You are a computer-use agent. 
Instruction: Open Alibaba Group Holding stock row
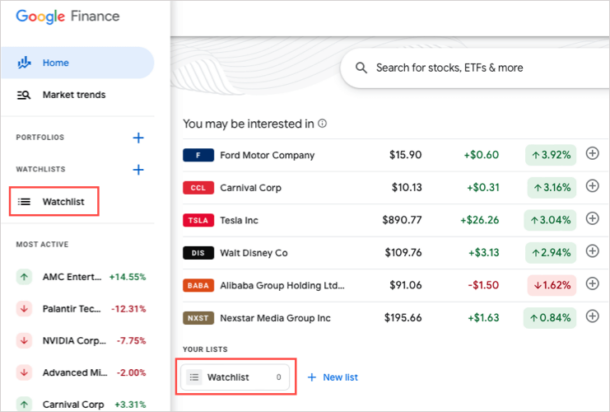point(394,285)
